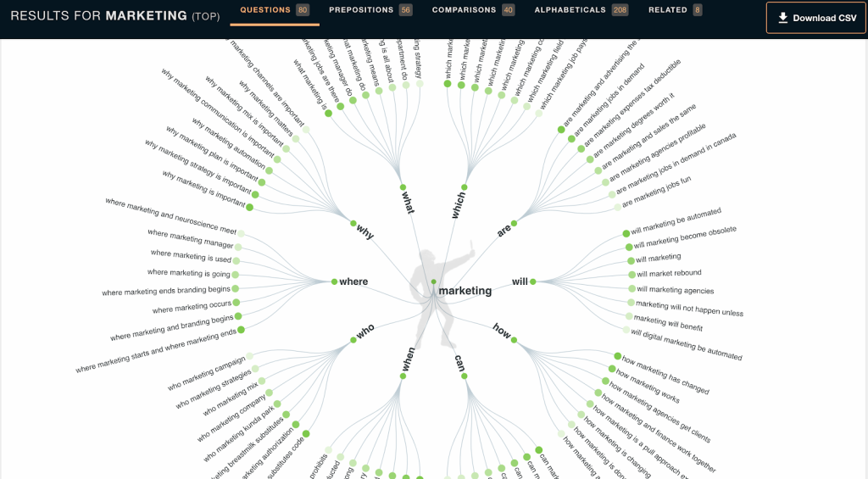Click the 'will' branch node dot
This screenshot has width=868, height=479.
(x=533, y=281)
